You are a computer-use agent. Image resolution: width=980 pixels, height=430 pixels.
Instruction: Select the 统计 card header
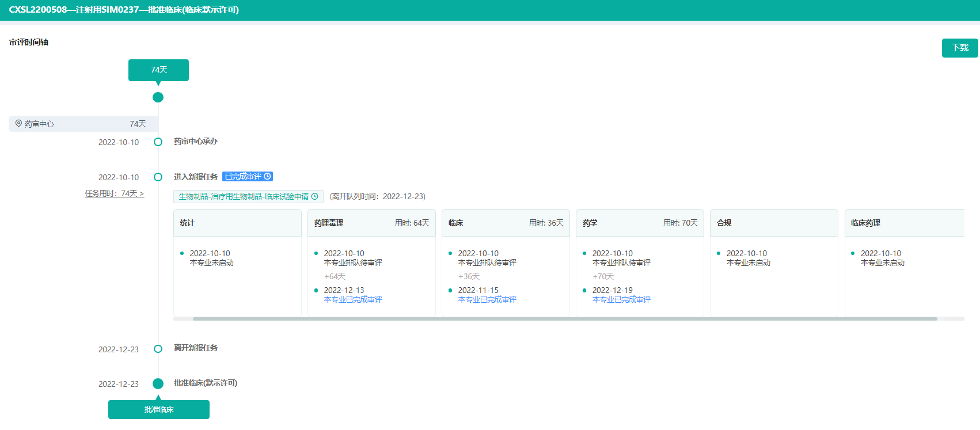coord(237,223)
